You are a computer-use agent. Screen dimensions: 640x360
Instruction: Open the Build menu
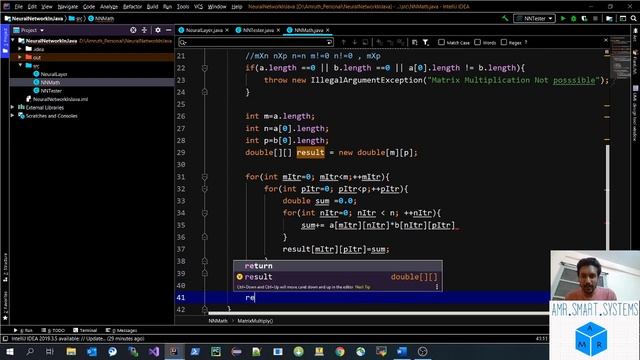click(x=152, y=7)
